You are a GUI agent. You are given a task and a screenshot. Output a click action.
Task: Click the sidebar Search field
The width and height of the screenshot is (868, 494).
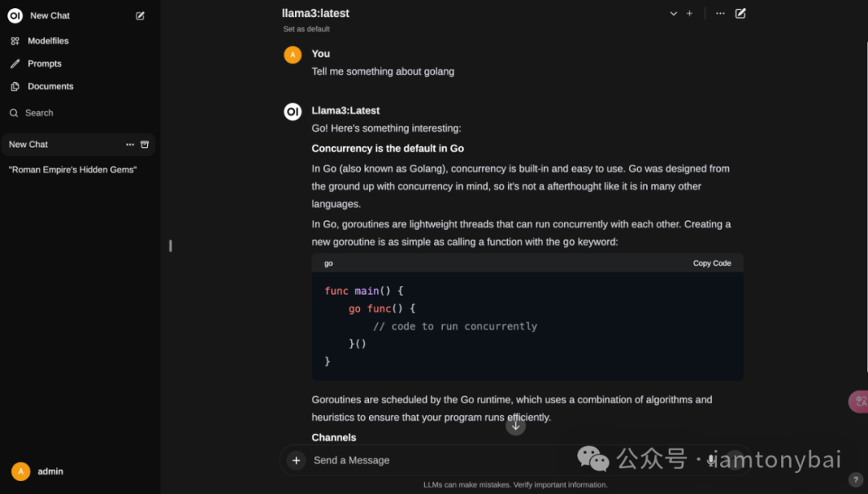pos(39,113)
